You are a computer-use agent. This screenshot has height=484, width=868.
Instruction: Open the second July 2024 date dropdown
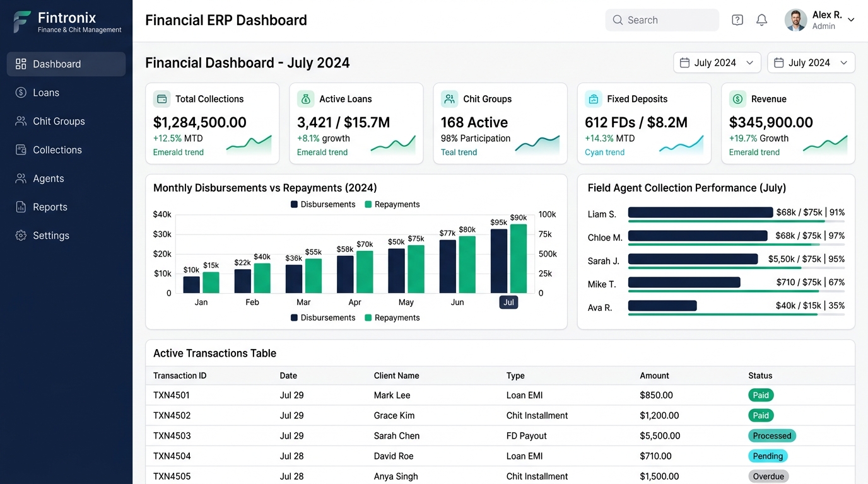click(811, 63)
